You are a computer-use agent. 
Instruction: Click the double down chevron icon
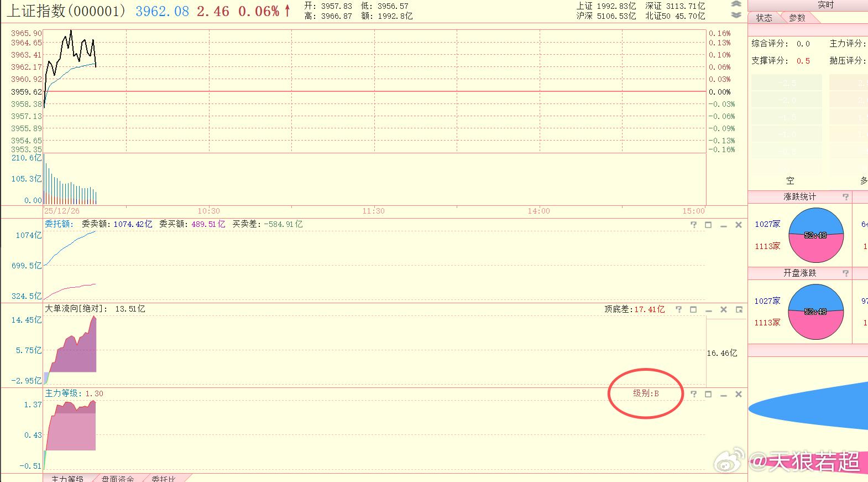(x=736, y=15)
